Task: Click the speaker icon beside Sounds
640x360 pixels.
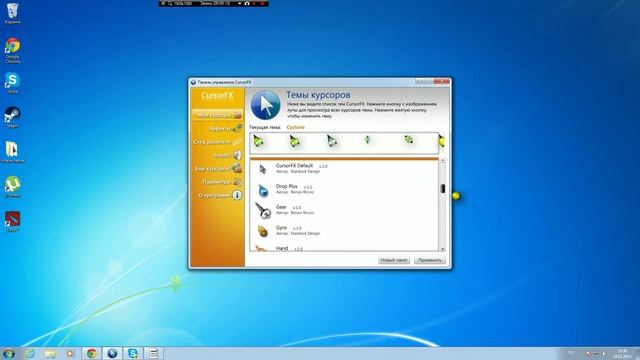Action: (237, 156)
